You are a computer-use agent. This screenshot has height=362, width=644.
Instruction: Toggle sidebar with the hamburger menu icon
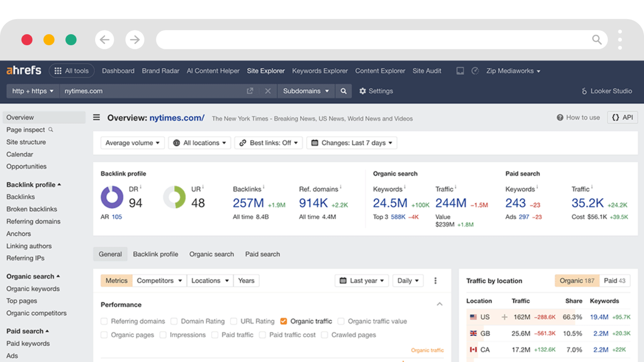[x=97, y=118]
